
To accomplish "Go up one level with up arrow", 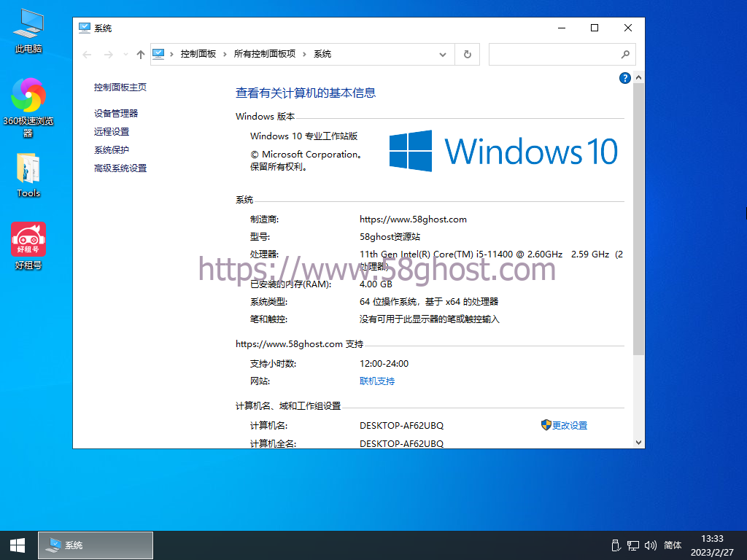I will (141, 54).
